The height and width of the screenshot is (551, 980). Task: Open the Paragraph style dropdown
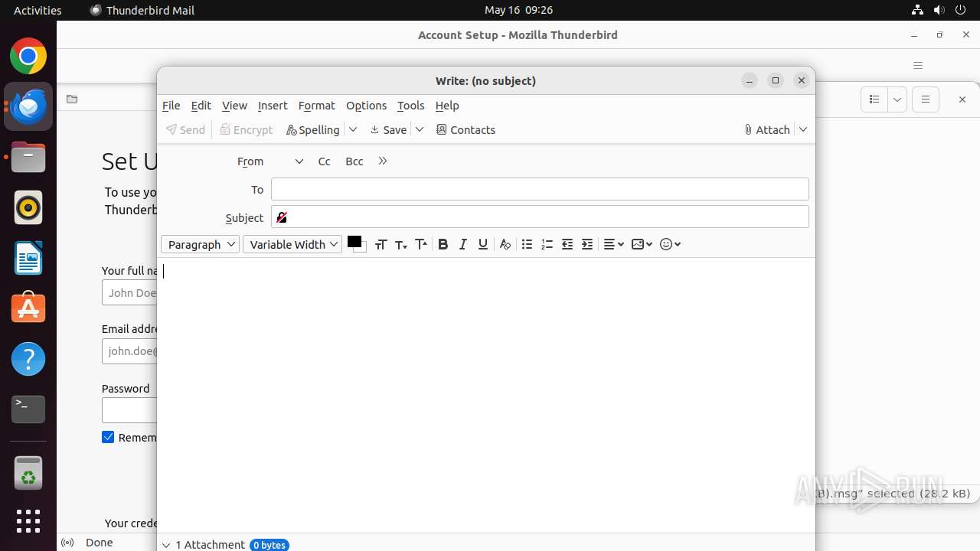[200, 244]
